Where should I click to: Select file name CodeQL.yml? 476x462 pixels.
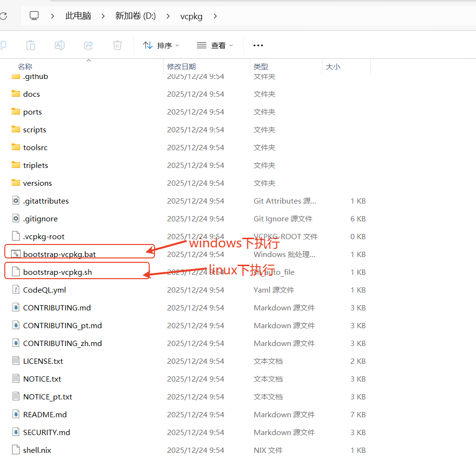(45, 290)
